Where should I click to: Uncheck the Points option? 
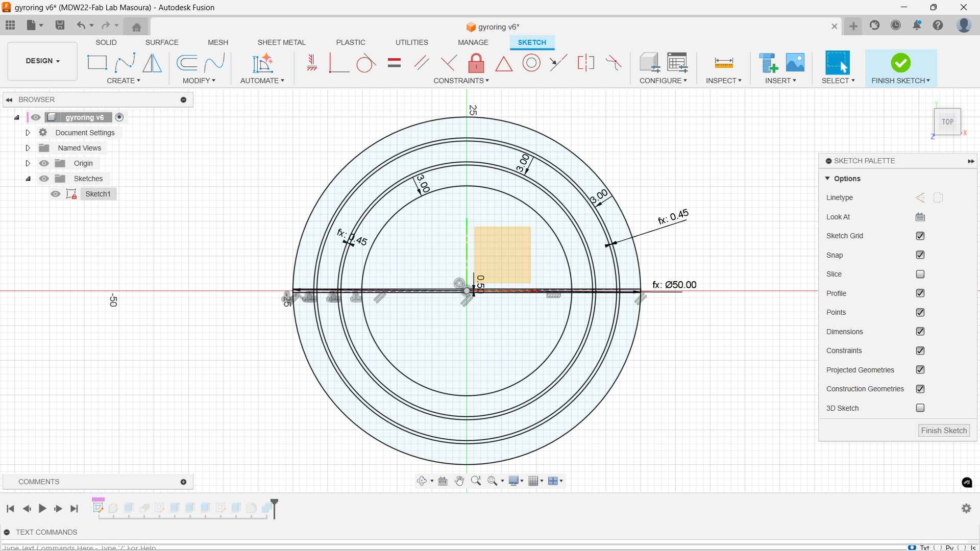(x=920, y=313)
